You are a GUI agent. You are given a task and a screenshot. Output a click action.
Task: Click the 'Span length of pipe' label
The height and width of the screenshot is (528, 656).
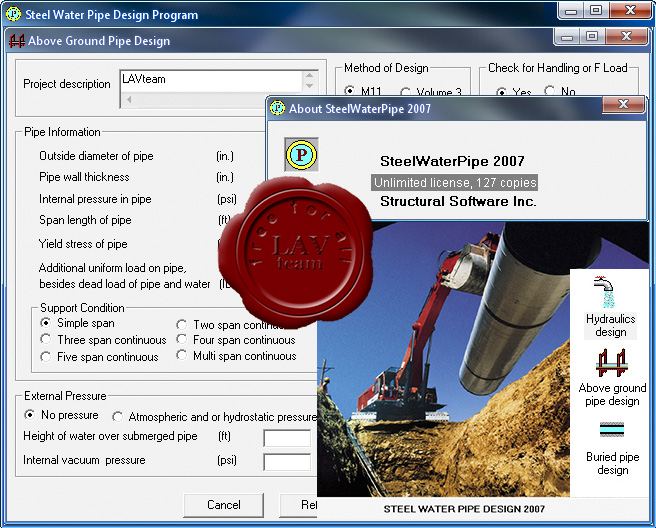(85, 220)
